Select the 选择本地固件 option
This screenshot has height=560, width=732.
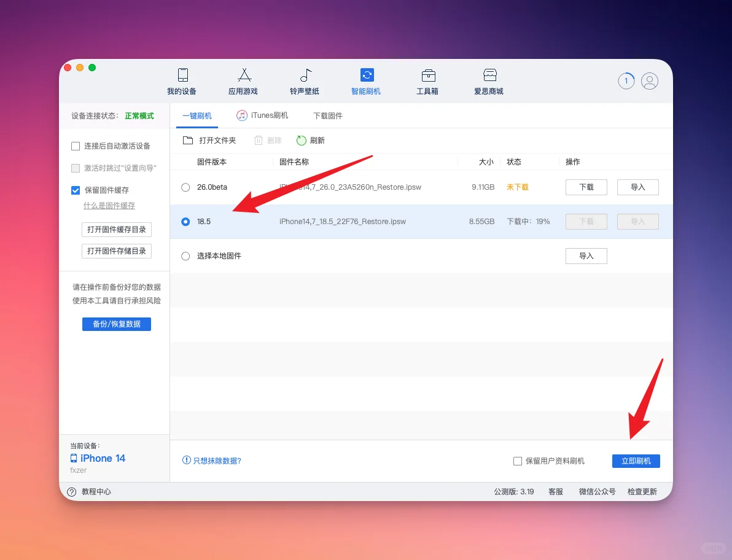pos(185,256)
